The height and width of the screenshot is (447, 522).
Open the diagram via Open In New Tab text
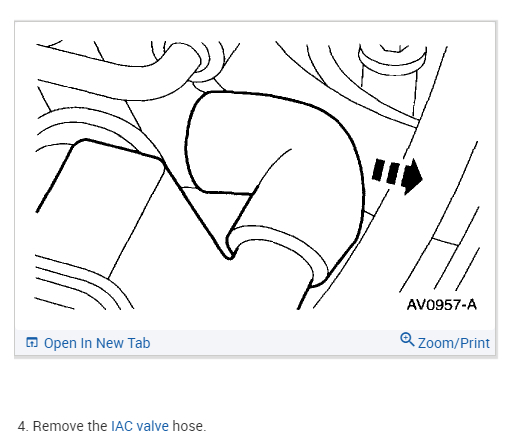click(97, 343)
